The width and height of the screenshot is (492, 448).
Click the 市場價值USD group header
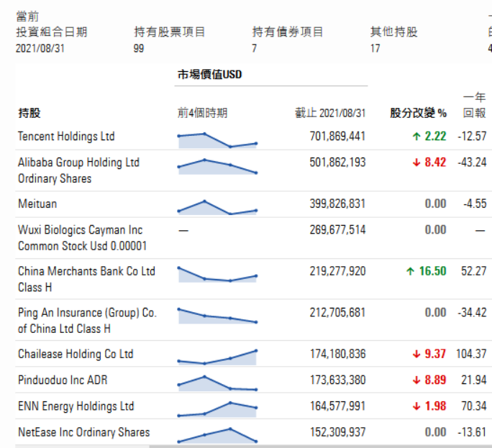[209, 75]
